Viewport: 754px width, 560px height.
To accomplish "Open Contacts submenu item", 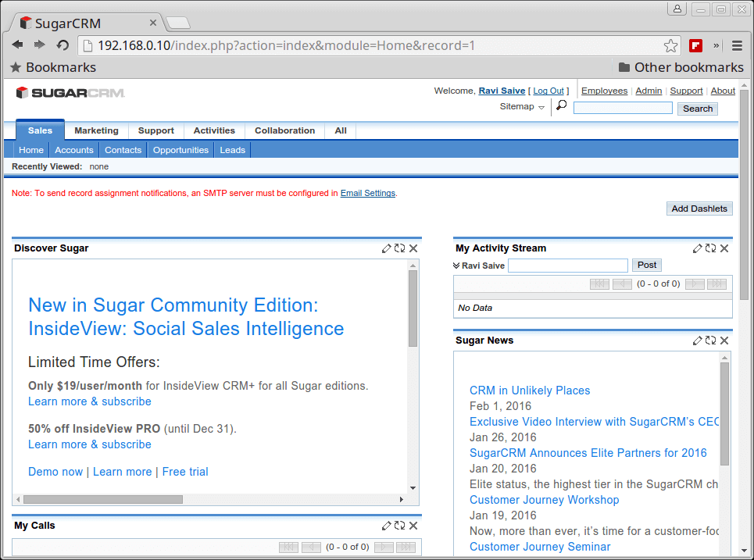I will (x=123, y=150).
